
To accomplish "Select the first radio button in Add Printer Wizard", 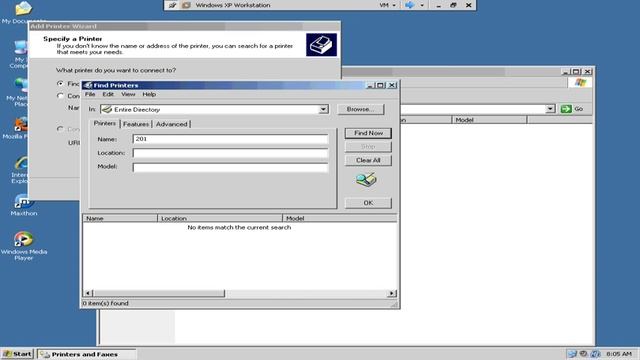I will coord(60,83).
